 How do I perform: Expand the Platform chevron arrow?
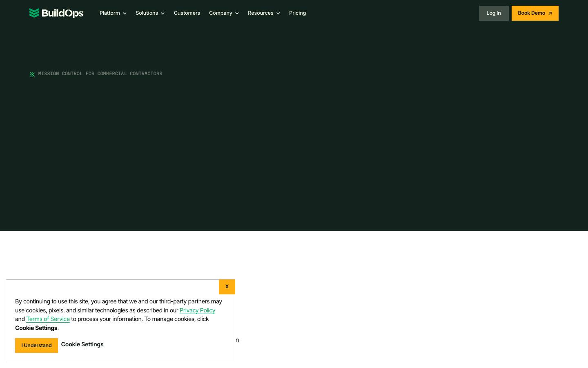pos(125,13)
